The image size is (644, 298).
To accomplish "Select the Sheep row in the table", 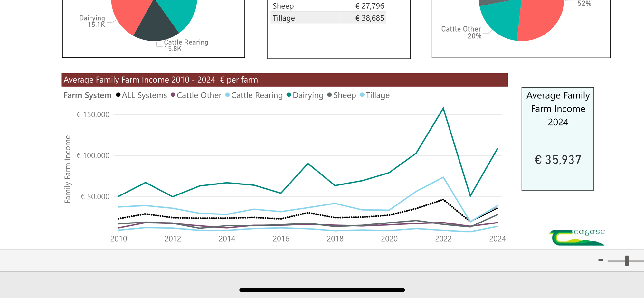I will click(328, 6).
